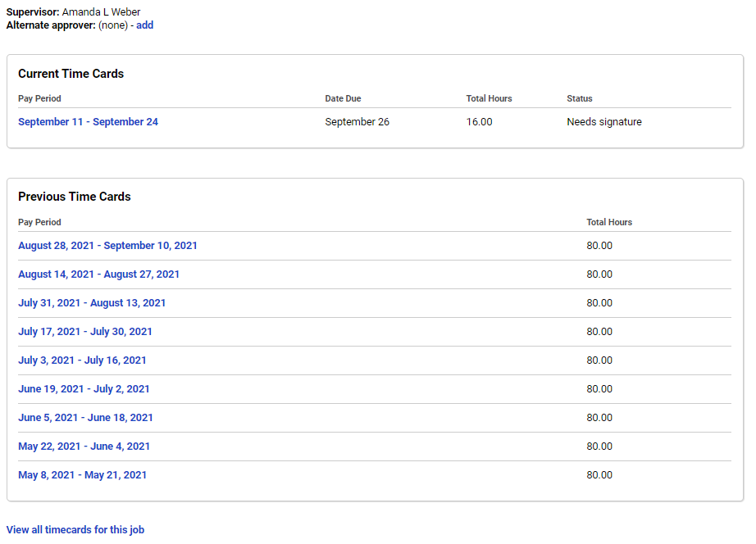756x544 pixels.
Task: Open August 28, 2021 - September 10, 2021 timecard
Action: (107, 246)
